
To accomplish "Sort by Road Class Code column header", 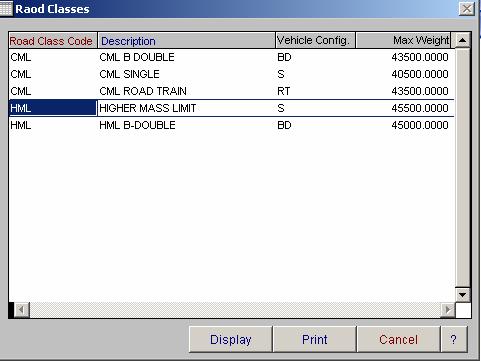I will click(x=53, y=41).
